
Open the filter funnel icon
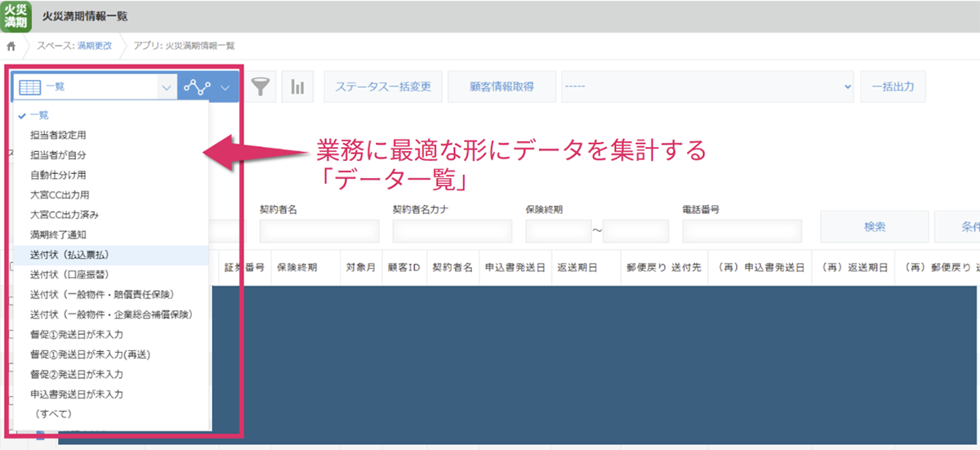click(261, 87)
